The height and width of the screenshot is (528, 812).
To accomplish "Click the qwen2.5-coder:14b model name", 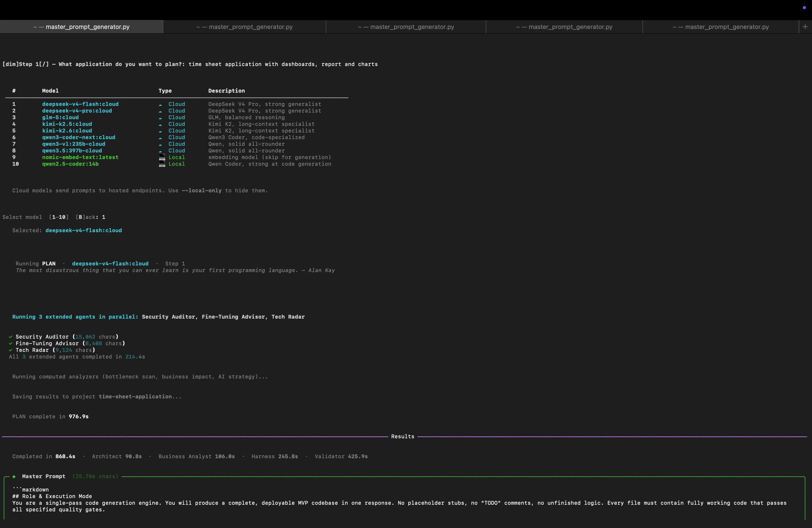I will (x=70, y=164).
